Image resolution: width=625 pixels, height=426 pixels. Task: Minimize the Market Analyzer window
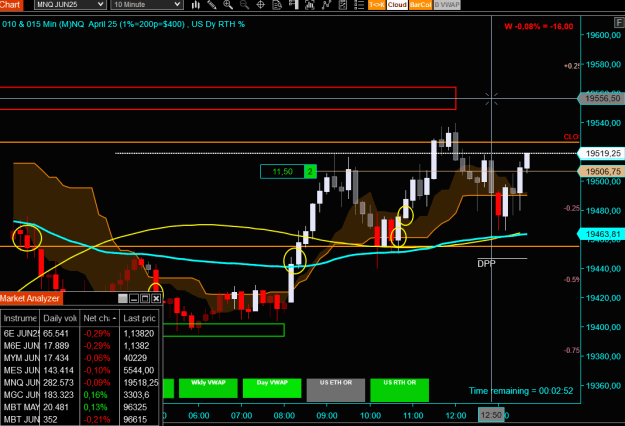tap(134, 298)
